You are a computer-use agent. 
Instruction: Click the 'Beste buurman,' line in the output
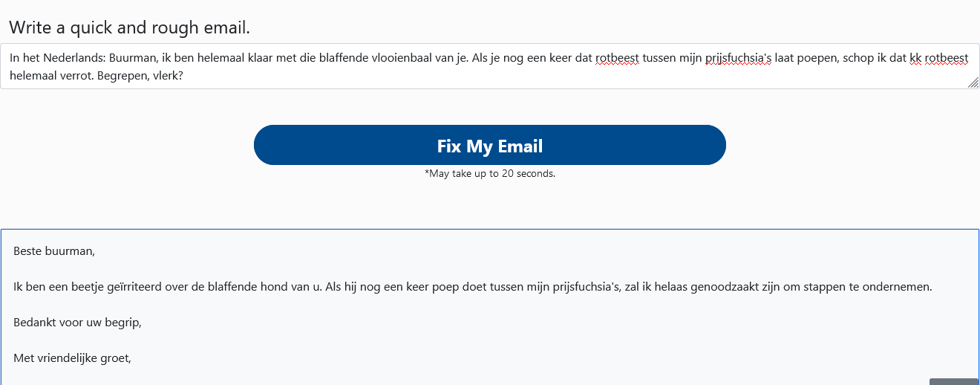click(x=54, y=251)
